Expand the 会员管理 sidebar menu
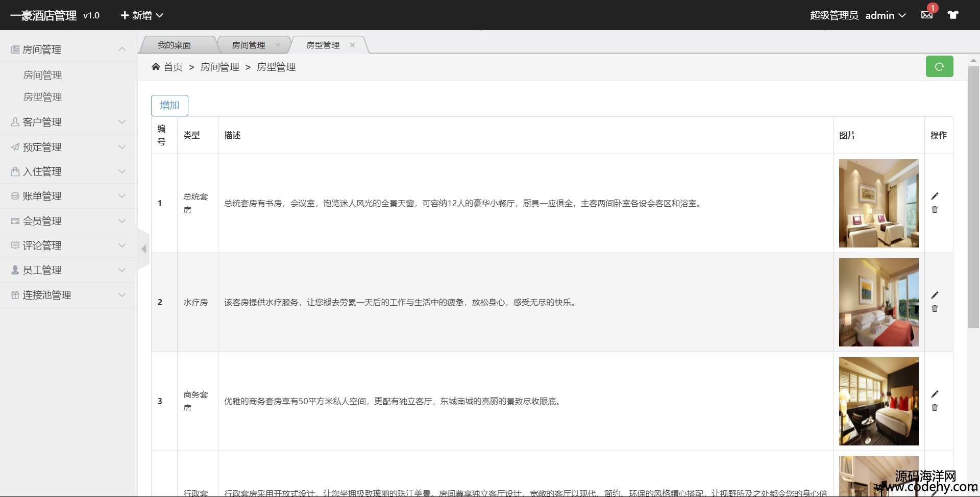 point(69,221)
